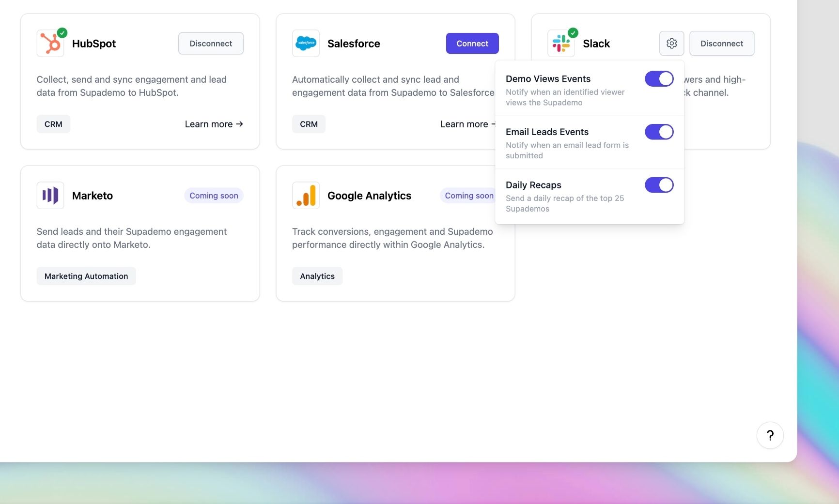The width and height of the screenshot is (839, 504).
Task: Click the Slack card title
Action: [596, 44]
